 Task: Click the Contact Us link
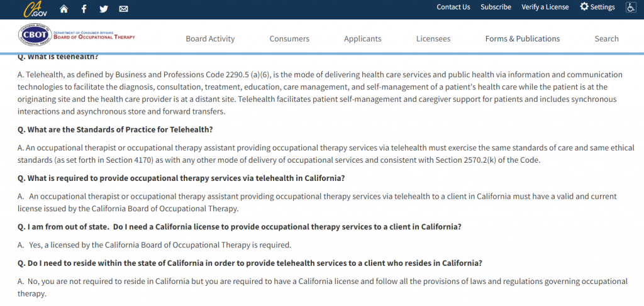(x=453, y=7)
